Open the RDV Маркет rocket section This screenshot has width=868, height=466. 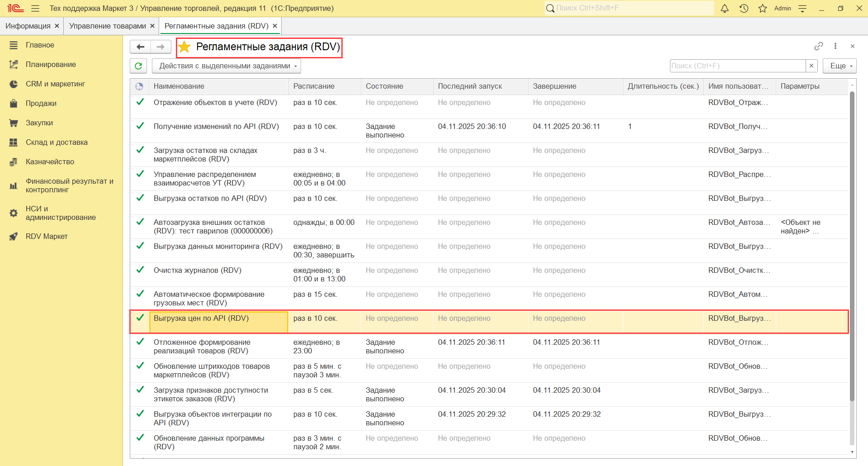point(47,236)
